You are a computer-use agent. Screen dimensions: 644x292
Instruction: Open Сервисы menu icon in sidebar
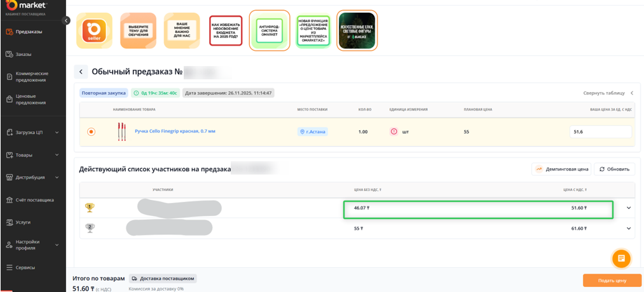(x=10, y=267)
